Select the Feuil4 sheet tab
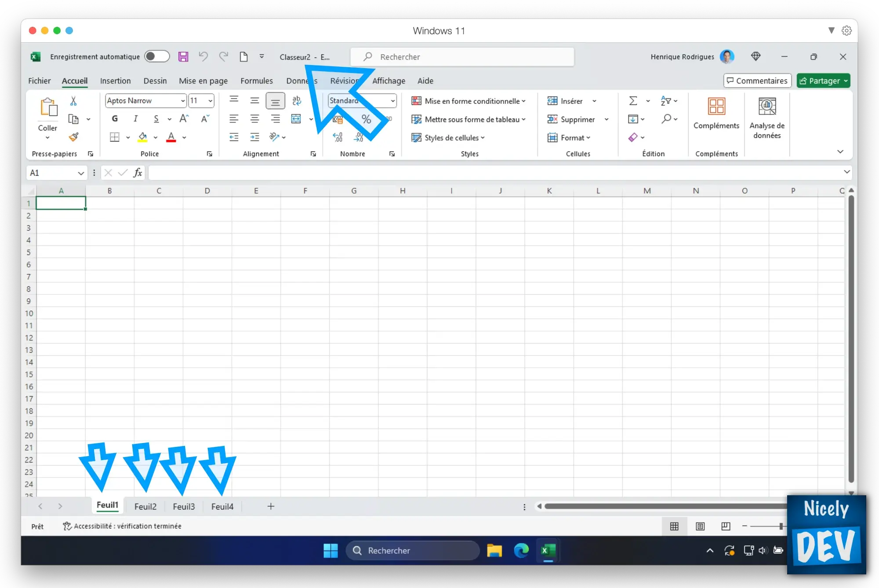Viewport: 879px width, 588px height. (222, 506)
